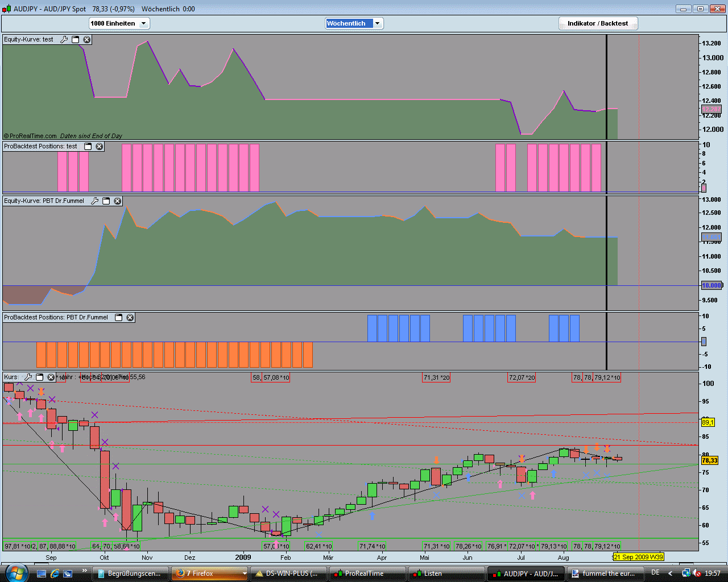The width and height of the screenshot is (728, 582).
Task: Open the 1000 Einheiten units dropdown
Action: point(119,23)
